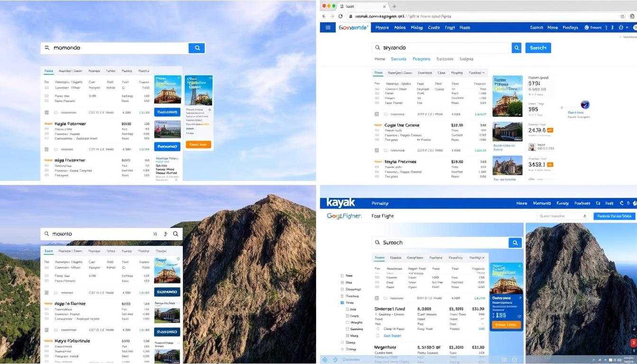Click the microphone-like icon in "momorto" search bar
Image resolution: width=637 pixels, height=364 pixels.
point(165,234)
